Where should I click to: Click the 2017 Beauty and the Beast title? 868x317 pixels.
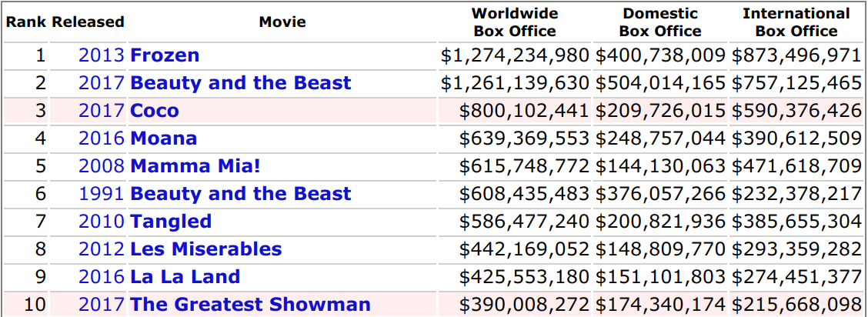pos(240,83)
